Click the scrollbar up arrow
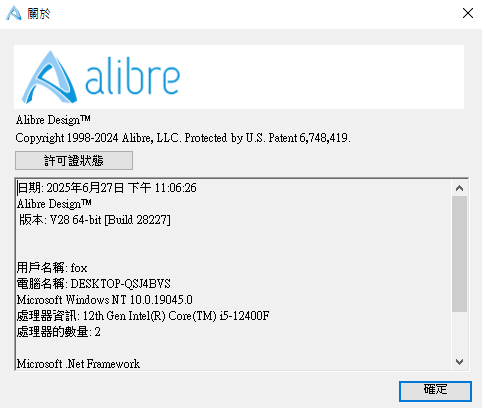Viewport: 482px width, 408px height. [x=459, y=188]
